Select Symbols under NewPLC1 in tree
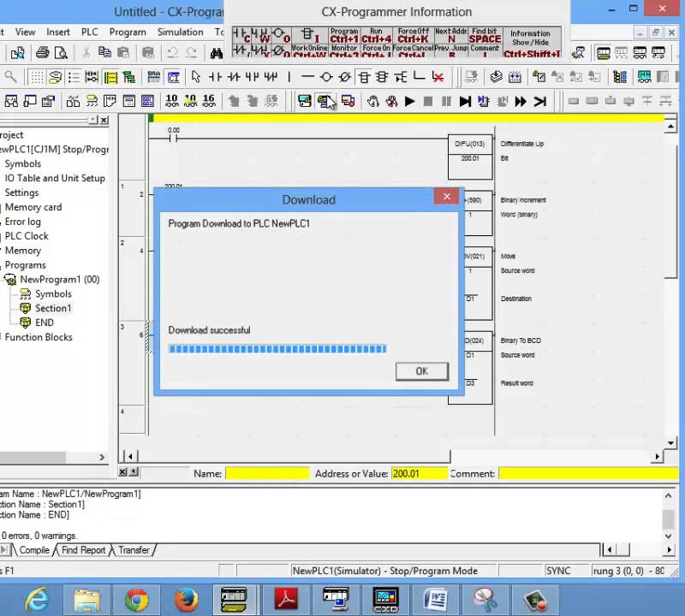 [x=23, y=163]
